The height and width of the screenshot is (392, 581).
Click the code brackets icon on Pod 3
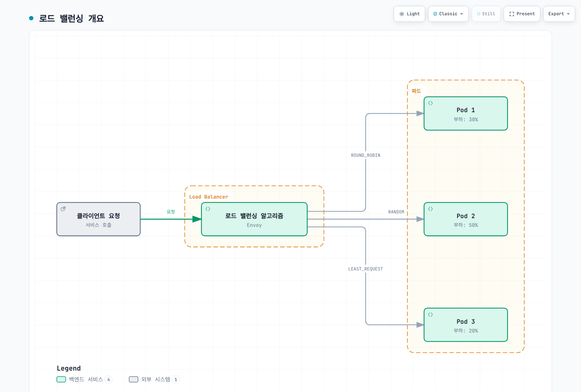430,314
